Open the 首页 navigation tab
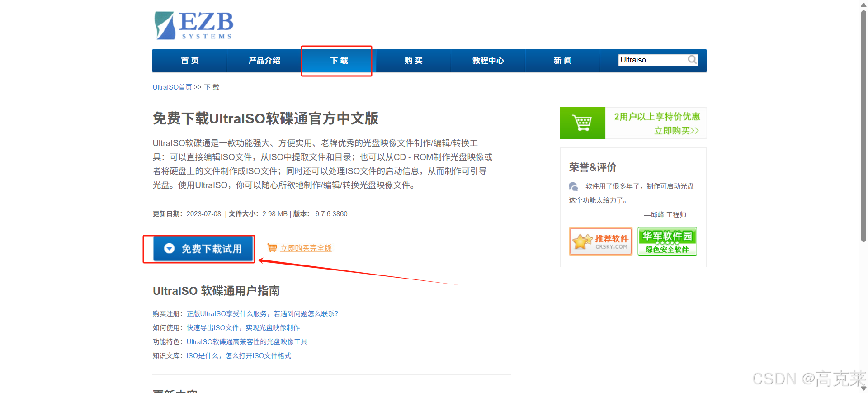The image size is (868, 393). point(190,61)
